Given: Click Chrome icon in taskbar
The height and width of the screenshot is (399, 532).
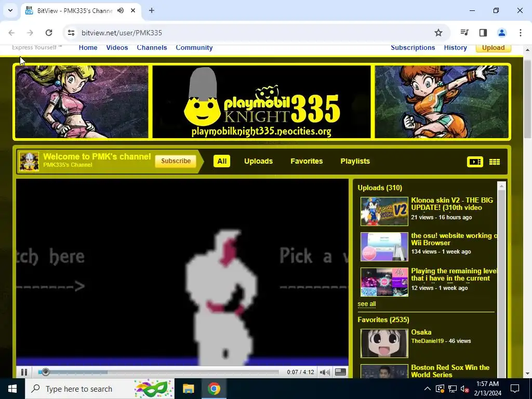Looking at the screenshot, I should [214, 389].
